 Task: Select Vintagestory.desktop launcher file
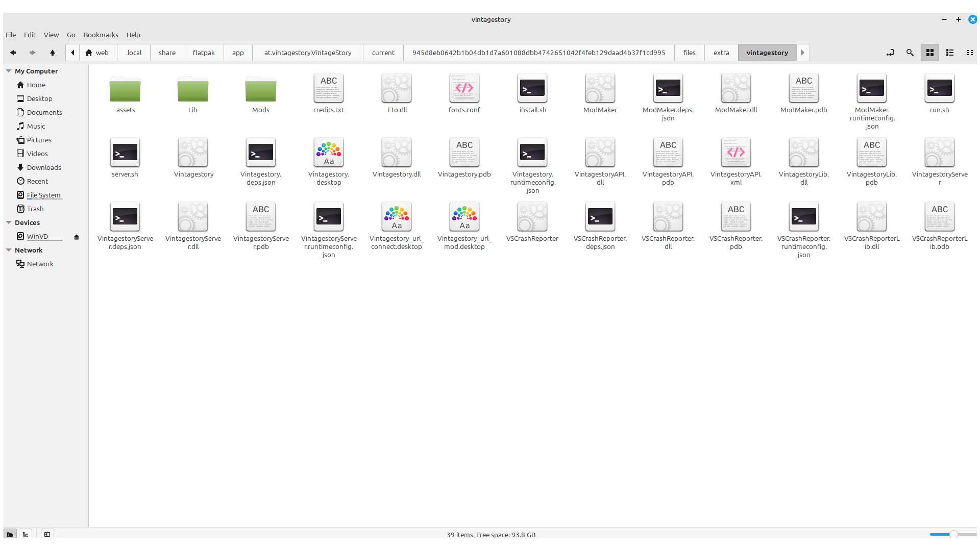328,153
